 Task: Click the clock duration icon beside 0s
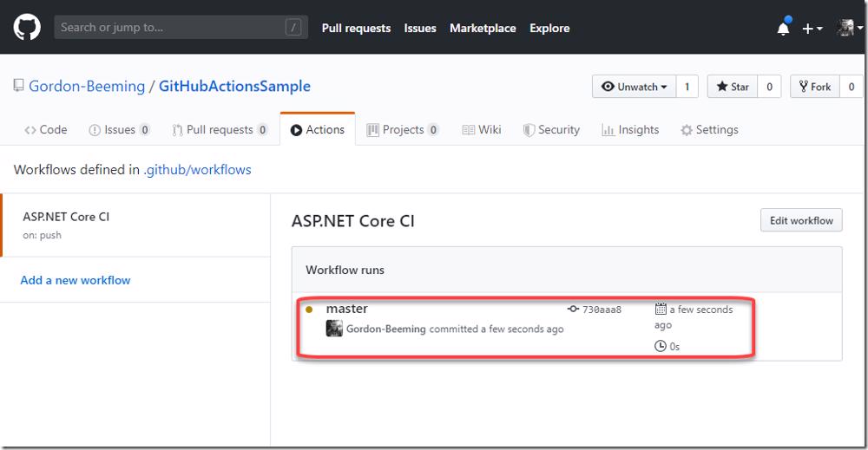tap(661, 346)
